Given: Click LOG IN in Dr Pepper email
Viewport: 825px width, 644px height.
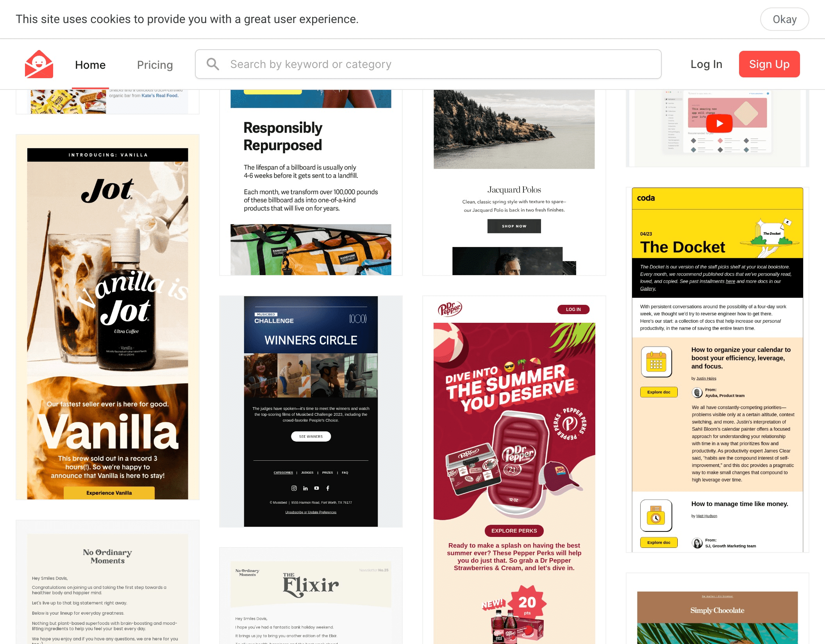Looking at the screenshot, I should [573, 309].
